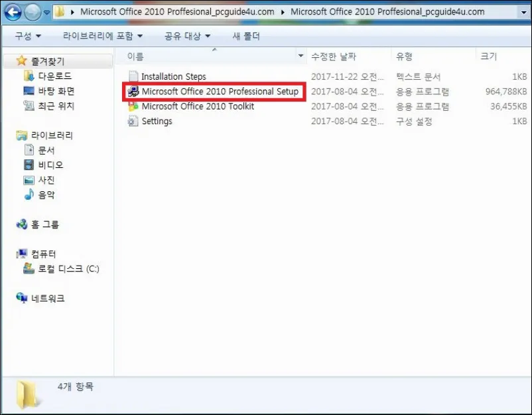
Task: Open 홈 그룹 in the navigation pane
Action: pos(45,224)
